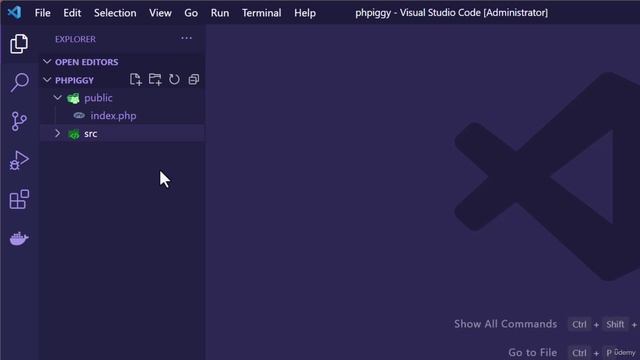This screenshot has width=640, height=360.
Task: Collapse all folders in Explorer icon
Action: (x=194, y=80)
